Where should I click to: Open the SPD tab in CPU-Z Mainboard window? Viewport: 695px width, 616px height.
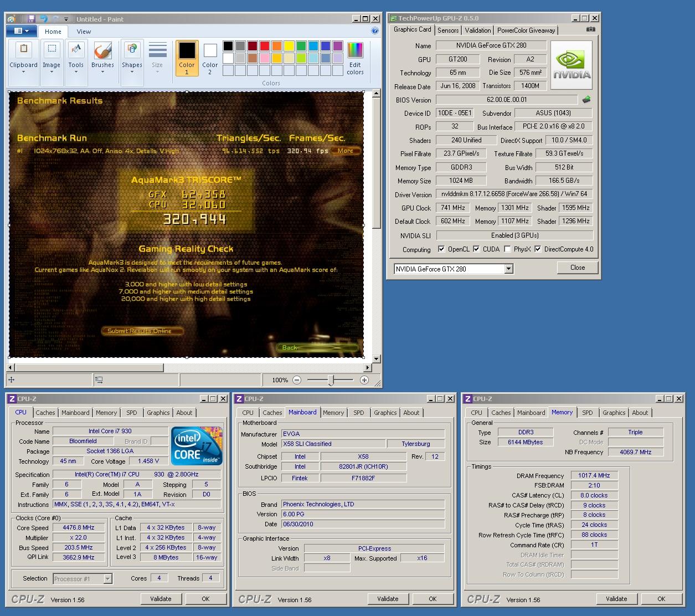tap(359, 413)
